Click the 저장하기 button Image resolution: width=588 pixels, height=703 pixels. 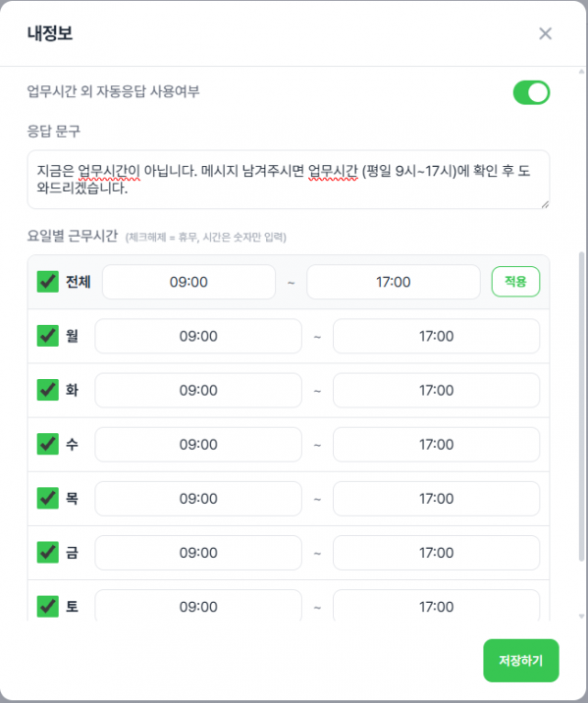click(521, 661)
